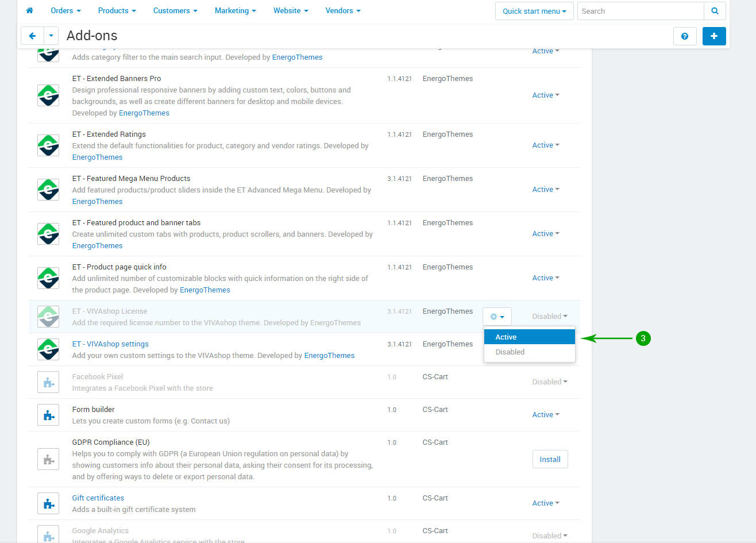This screenshot has height=543, width=756.
Task: Click CS-Cart developer in Form builder row
Action: click(435, 410)
